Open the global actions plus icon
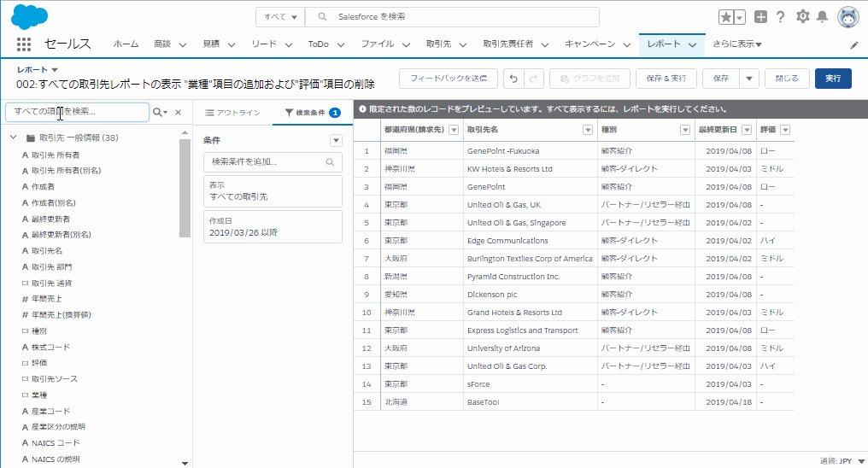 coord(760,16)
